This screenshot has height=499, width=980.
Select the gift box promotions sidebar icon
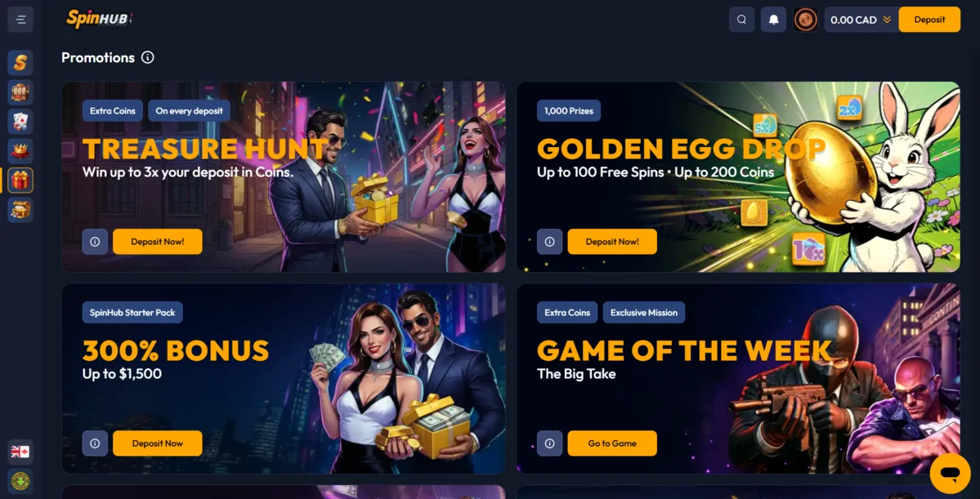[20, 180]
